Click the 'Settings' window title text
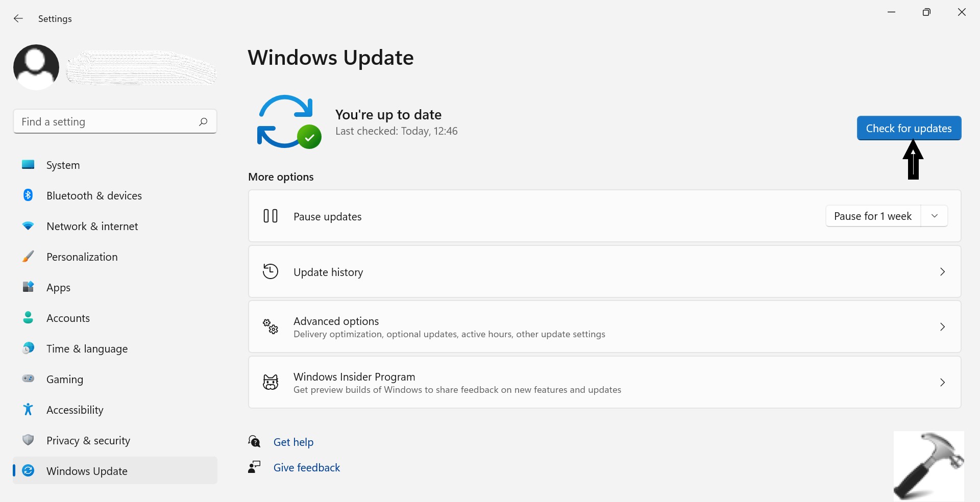The width and height of the screenshot is (980, 502). coord(55,19)
